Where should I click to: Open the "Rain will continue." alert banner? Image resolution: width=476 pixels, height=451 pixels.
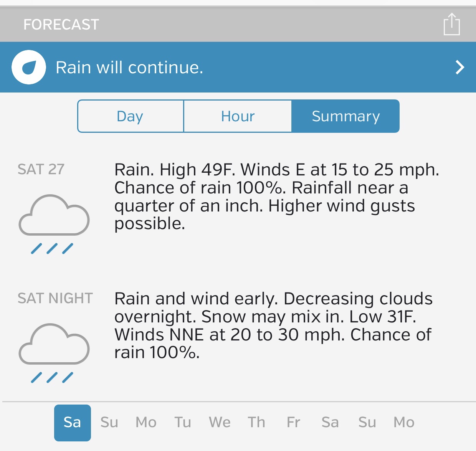point(129,68)
